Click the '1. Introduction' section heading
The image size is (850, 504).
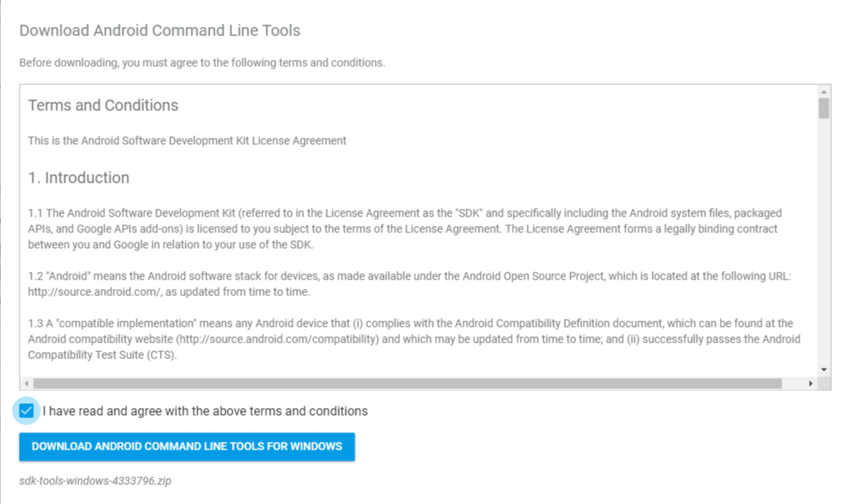pos(79,178)
